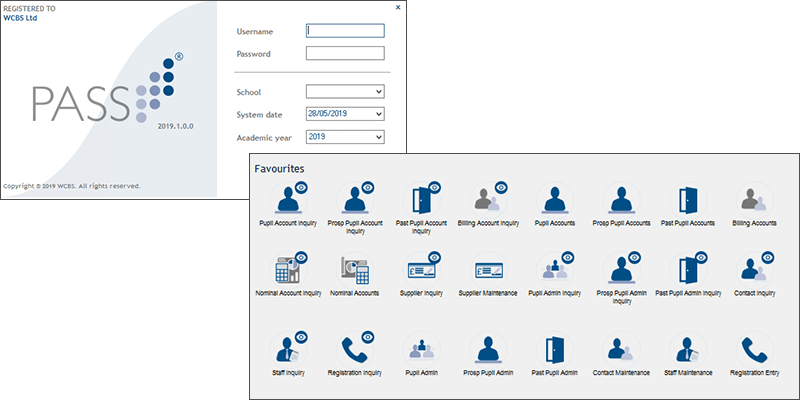This screenshot has height=400, width=800.
Task: Click the REGISTERED TO label
Action: coord(30,9)
